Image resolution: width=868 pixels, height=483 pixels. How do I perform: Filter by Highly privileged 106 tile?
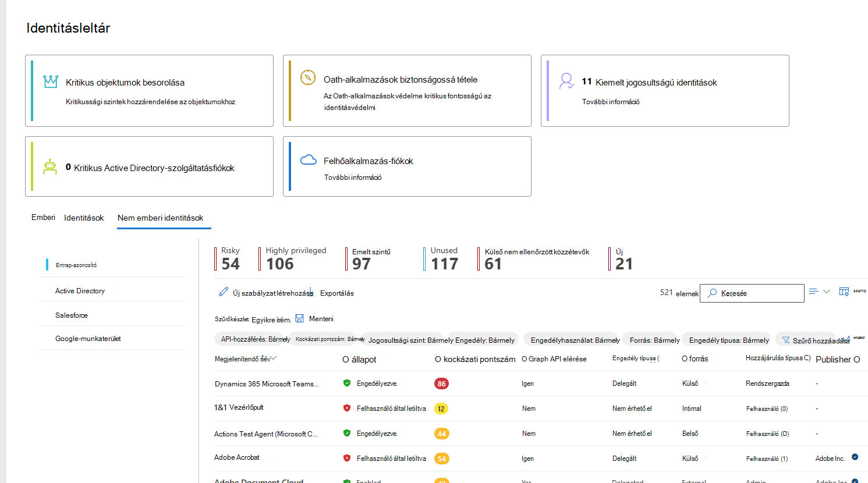293,259
